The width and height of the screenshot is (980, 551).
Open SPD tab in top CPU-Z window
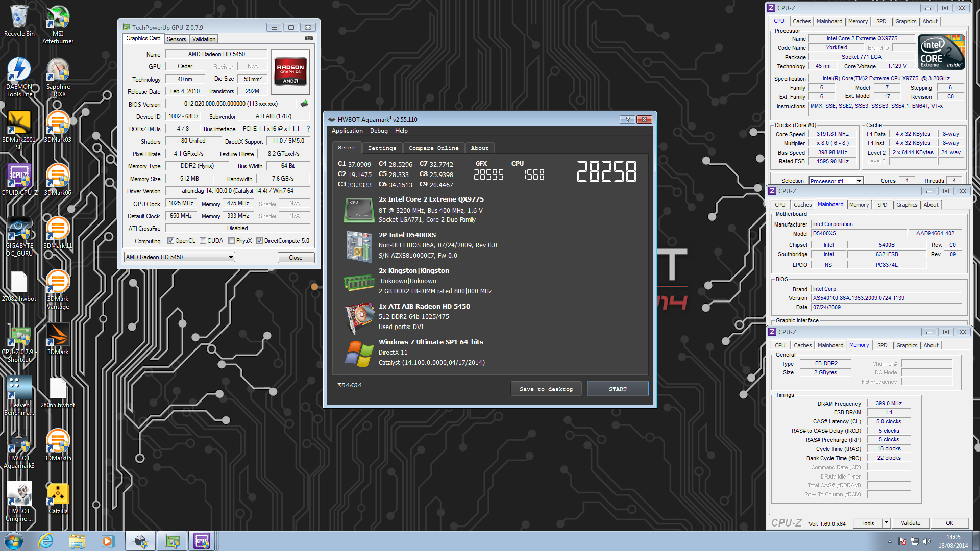click(881, 21)
